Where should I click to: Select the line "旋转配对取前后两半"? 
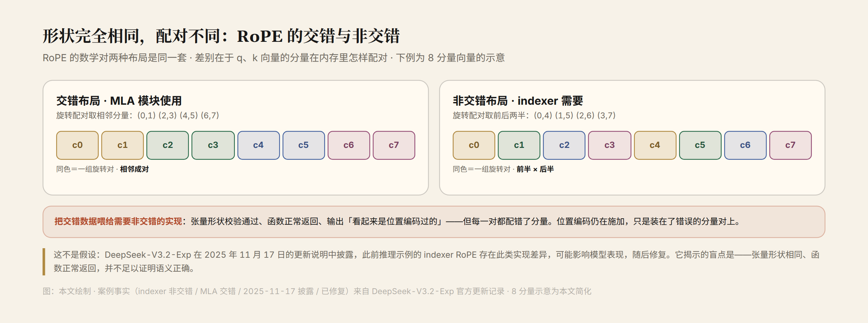click(534, 116)
